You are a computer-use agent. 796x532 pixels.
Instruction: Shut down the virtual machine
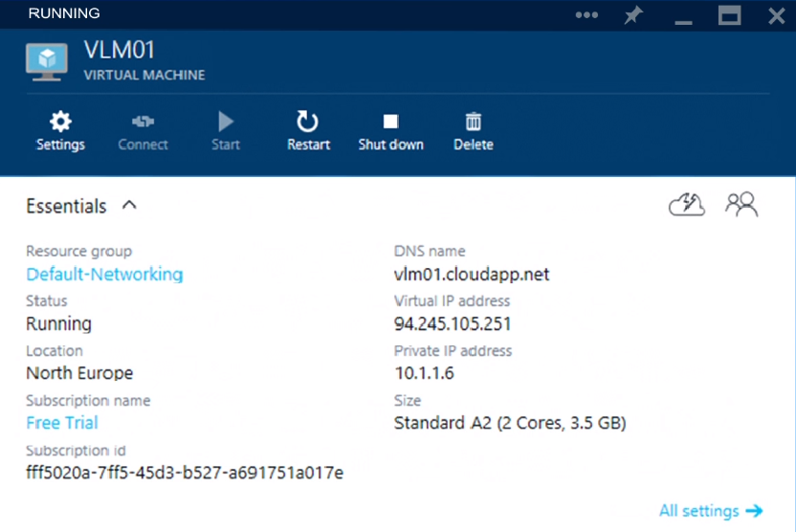pos(390,131)
